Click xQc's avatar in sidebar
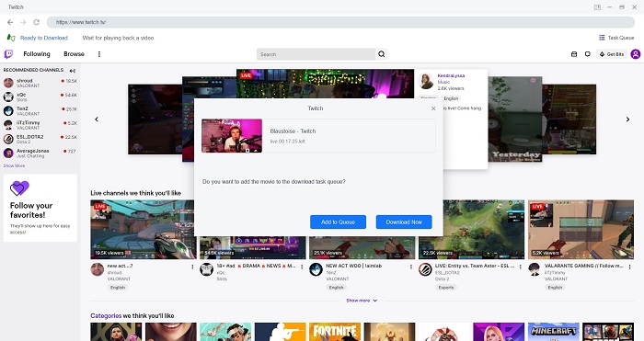 [x=8, y=97]
